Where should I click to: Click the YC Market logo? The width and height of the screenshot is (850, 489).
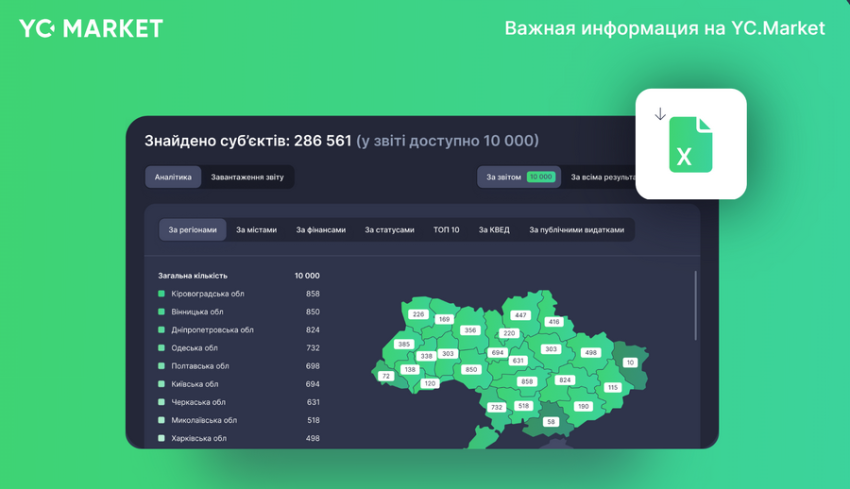point(91,28)
